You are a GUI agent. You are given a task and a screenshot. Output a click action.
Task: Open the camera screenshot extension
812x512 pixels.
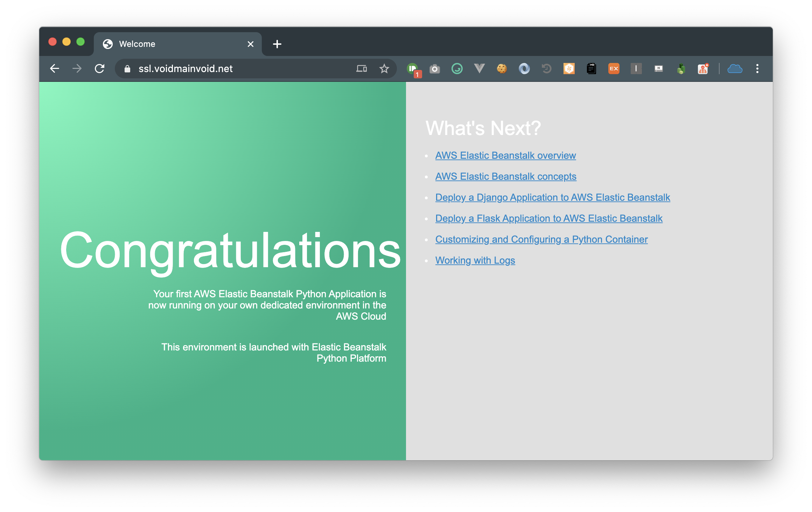pyautogui.click(x=434, y=69)
